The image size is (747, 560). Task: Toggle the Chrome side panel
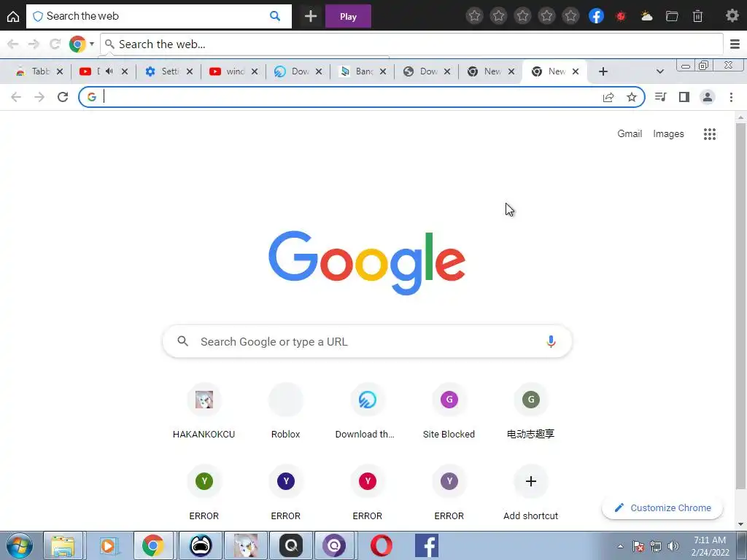(x=684, y=97)
